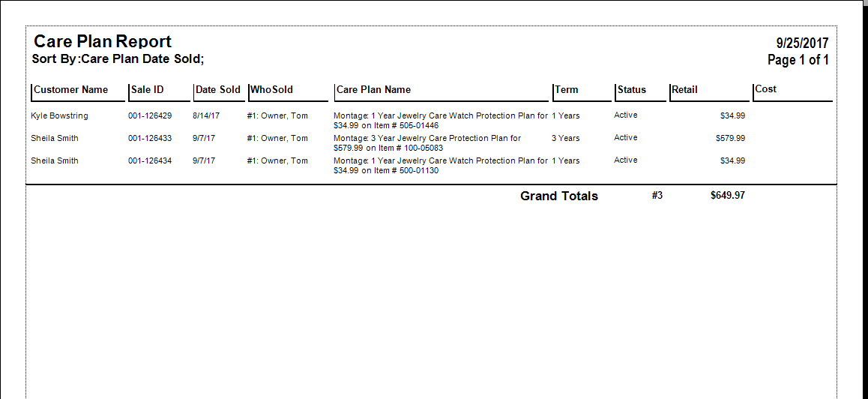The width and height of the screenshot is (868, 399).
Task: Select the Cost column header
Action: [x=765, y=89]
